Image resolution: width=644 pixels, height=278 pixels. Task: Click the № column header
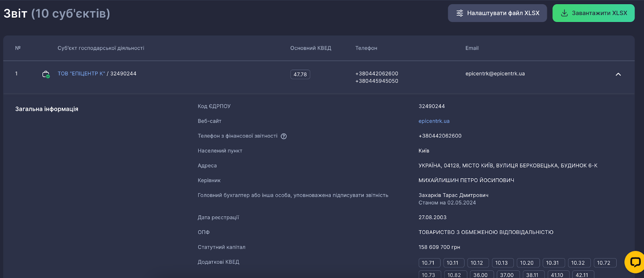18,48
